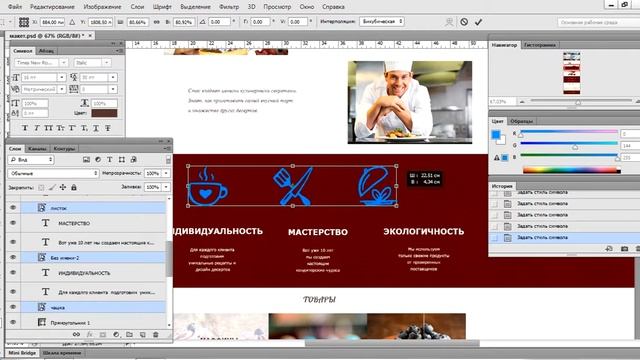Toggle lock transparent pixels
Screen dimensions: 640x360
pyautogui.click(x=41, y=187)
